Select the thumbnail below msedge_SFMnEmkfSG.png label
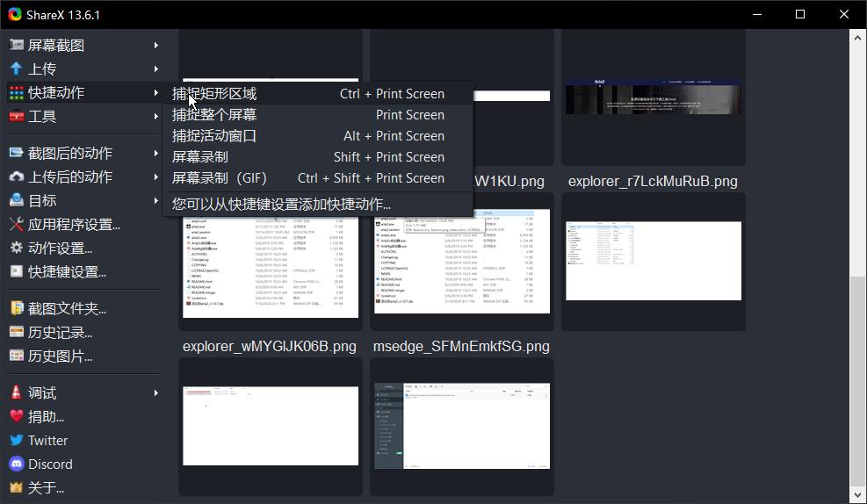This screenshot has height=504, width=867. tap(462, 426)
